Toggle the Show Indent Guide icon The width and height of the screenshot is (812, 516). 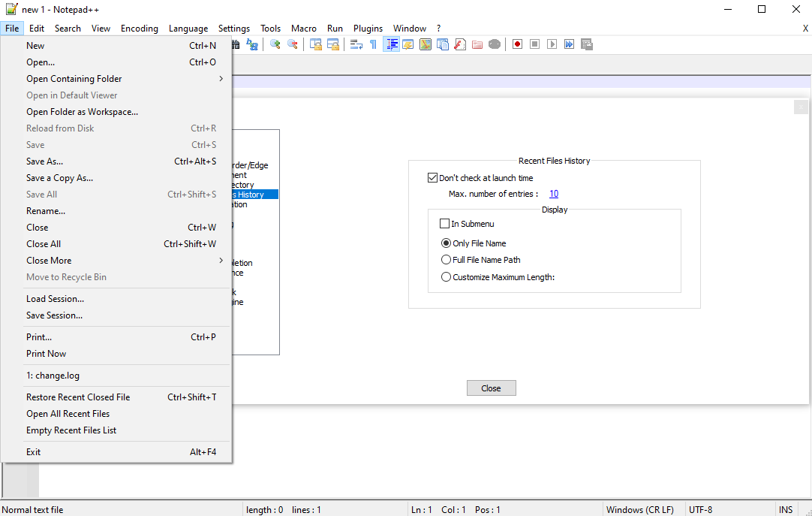coord(391,44)
